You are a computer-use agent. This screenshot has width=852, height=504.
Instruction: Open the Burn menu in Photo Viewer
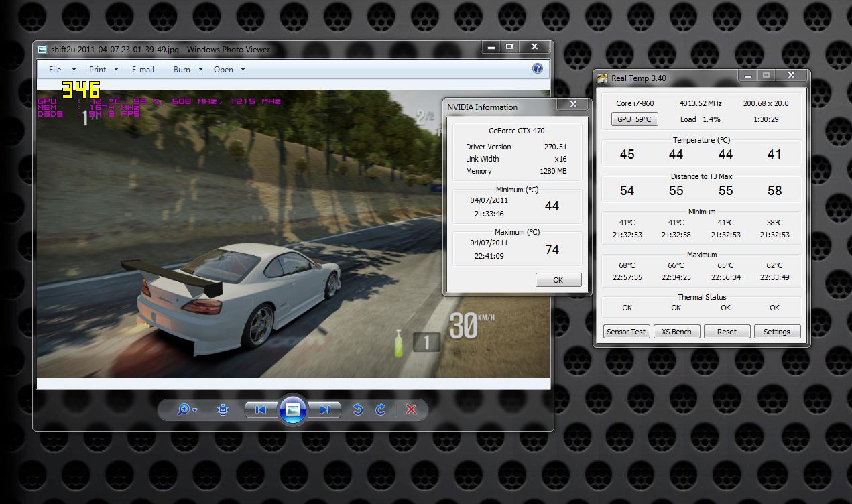pyautogui.click(x=182, y=70)
